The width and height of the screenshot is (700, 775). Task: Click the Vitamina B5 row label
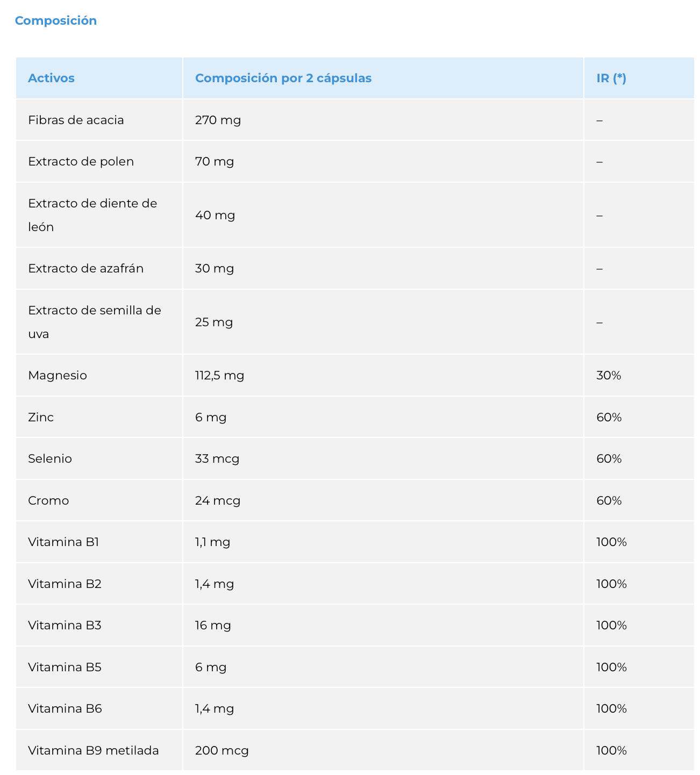[x=65, y=667]
